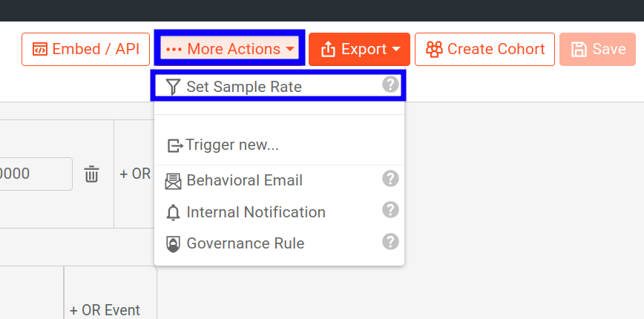
Task: Collapse the More Actions dropdown
Action: tap(230, 50)
